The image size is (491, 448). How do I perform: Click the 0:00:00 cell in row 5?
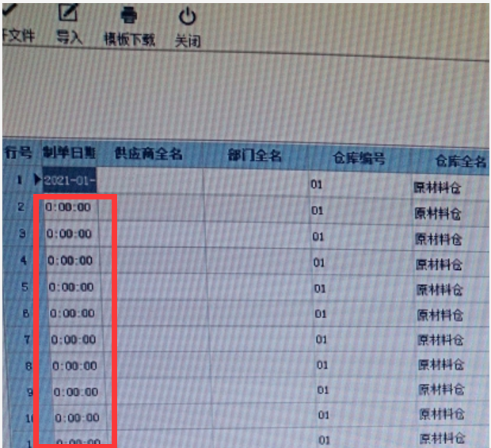coord(71,287)
